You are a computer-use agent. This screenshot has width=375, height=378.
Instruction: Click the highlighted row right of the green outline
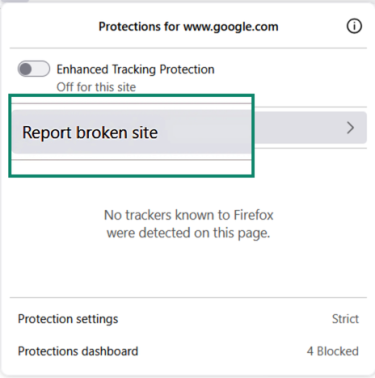(311, 128)
